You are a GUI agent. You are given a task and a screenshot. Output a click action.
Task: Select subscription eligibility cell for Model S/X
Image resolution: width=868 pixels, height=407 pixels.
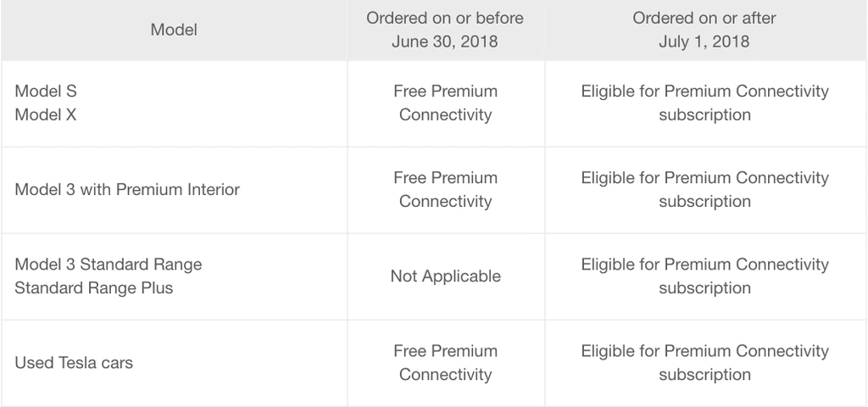[704, 103]
